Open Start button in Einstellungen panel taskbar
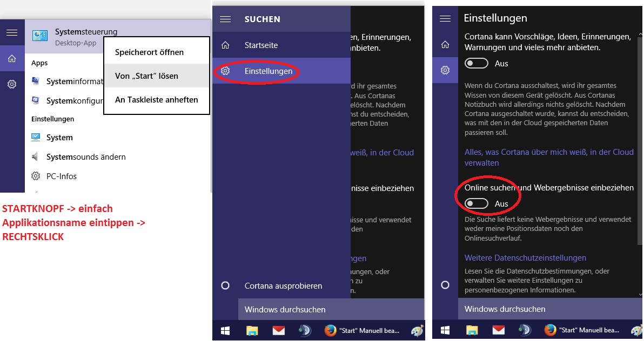Viewport: 644px width, 341px height. click(445, 330)
